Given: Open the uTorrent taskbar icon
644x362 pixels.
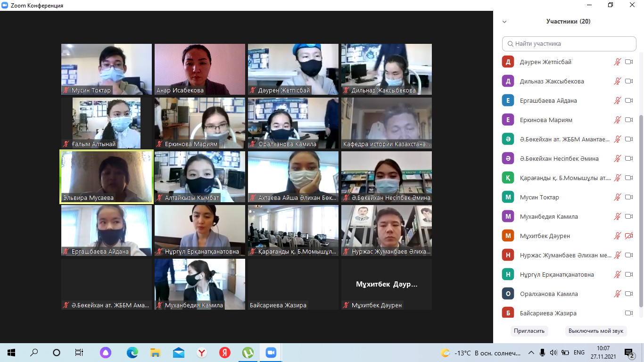Looking at the screenshot, I should coord(248,353).
